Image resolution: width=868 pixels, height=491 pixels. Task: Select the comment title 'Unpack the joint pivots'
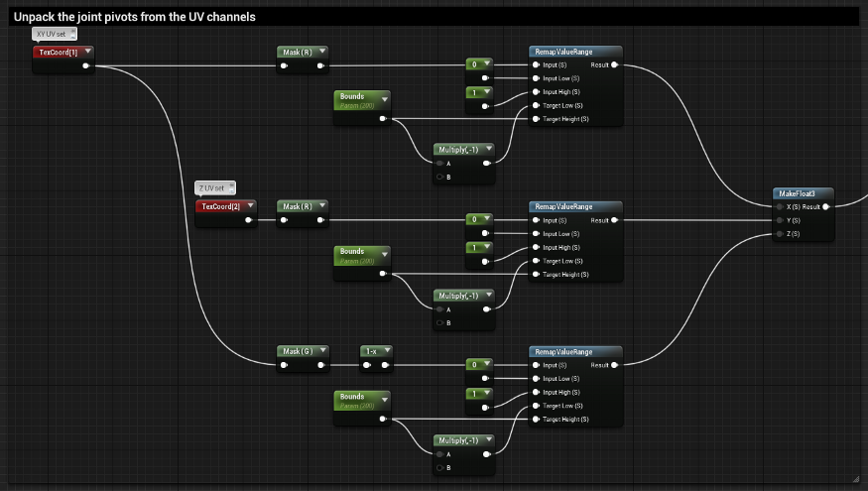click(135, 17)
